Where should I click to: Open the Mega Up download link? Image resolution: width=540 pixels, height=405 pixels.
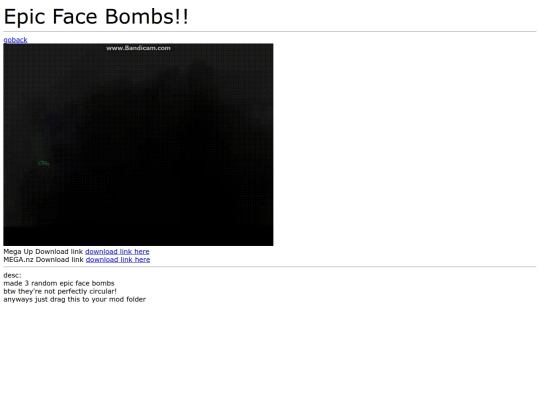[x=117, y=251]
